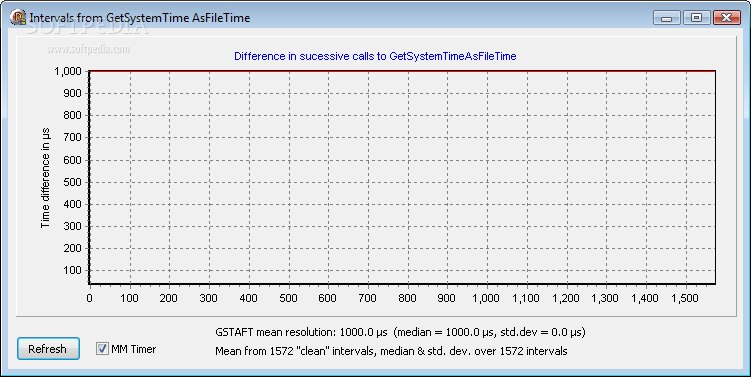This screenshot has height=377, width=751.
Task: Click the x-axis value 1,500
Action: pos(684,298)
